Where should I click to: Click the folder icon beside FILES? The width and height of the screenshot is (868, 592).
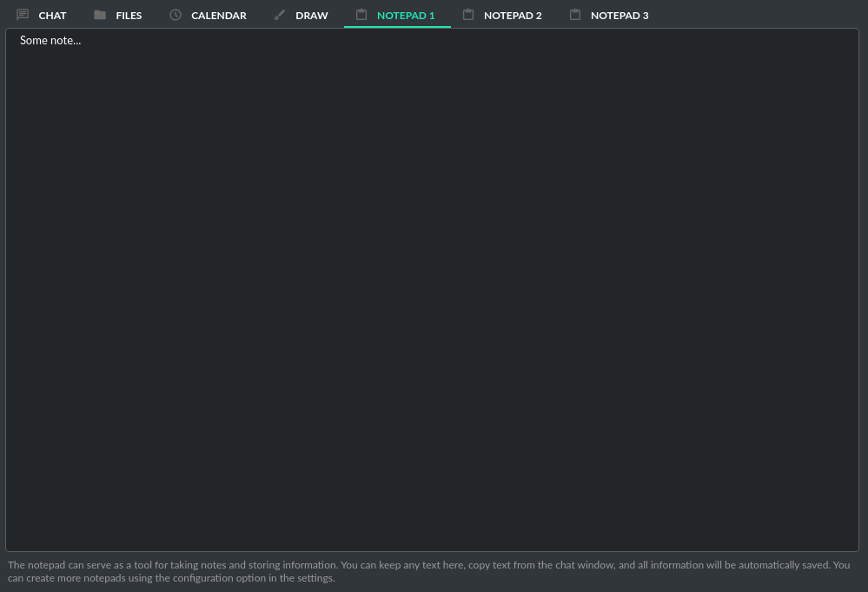[99, 14]
